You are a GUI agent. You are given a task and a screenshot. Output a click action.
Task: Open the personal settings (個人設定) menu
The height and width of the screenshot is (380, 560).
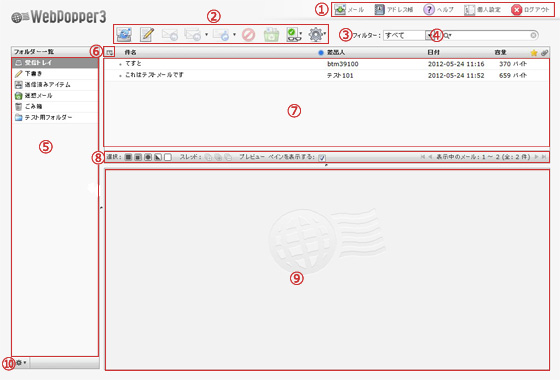click(482, 10)
